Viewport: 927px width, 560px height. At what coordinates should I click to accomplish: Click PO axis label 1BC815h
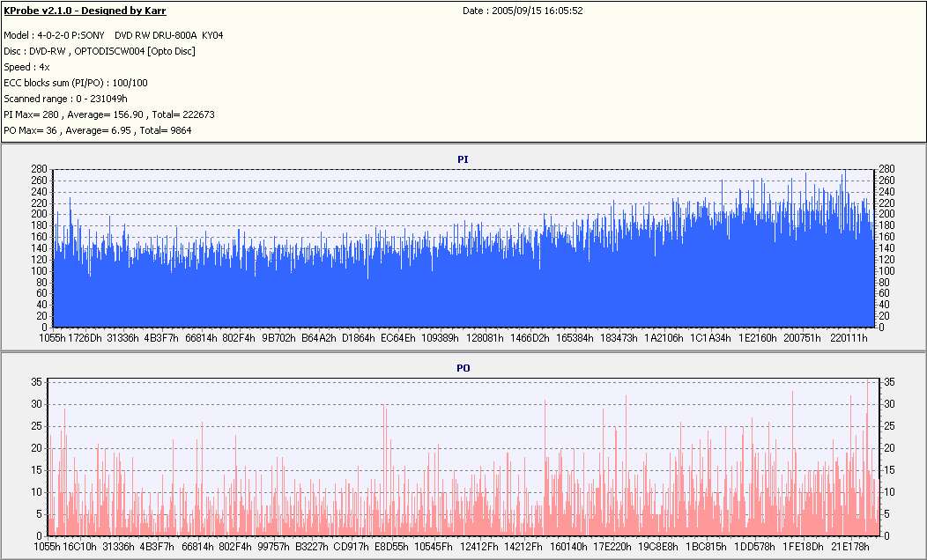[x=706, y=547]
